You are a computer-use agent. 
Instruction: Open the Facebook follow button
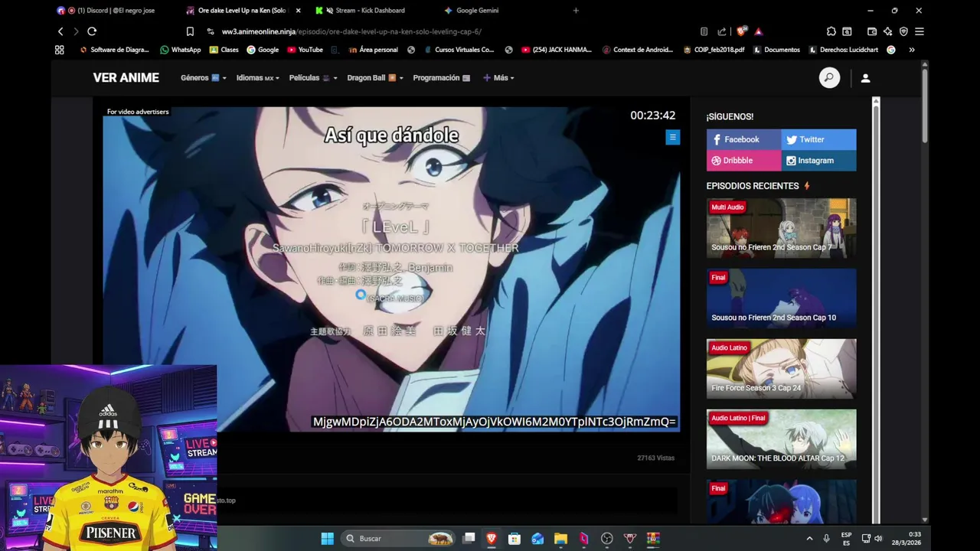coord(743,139)
